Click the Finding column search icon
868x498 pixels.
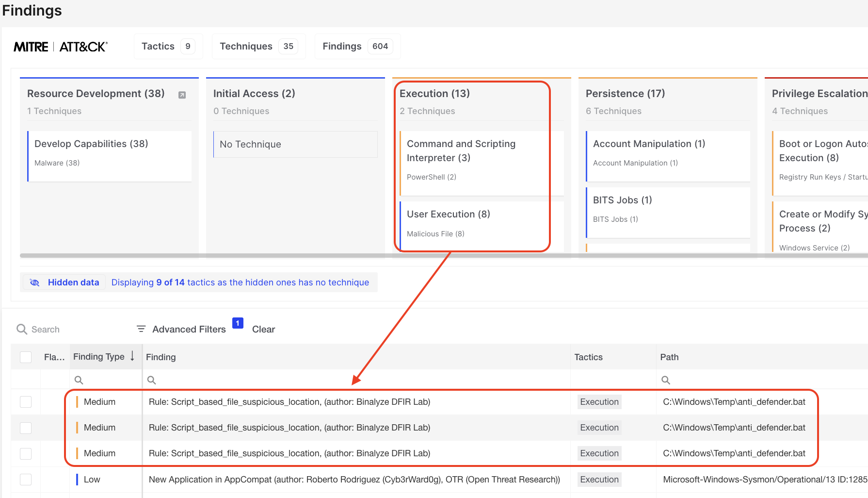[151, 380]
